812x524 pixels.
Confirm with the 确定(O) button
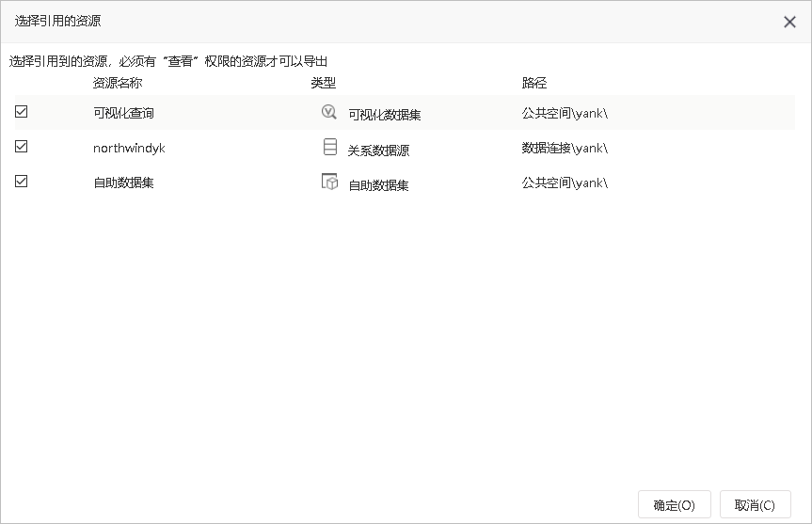pos(675,505)
